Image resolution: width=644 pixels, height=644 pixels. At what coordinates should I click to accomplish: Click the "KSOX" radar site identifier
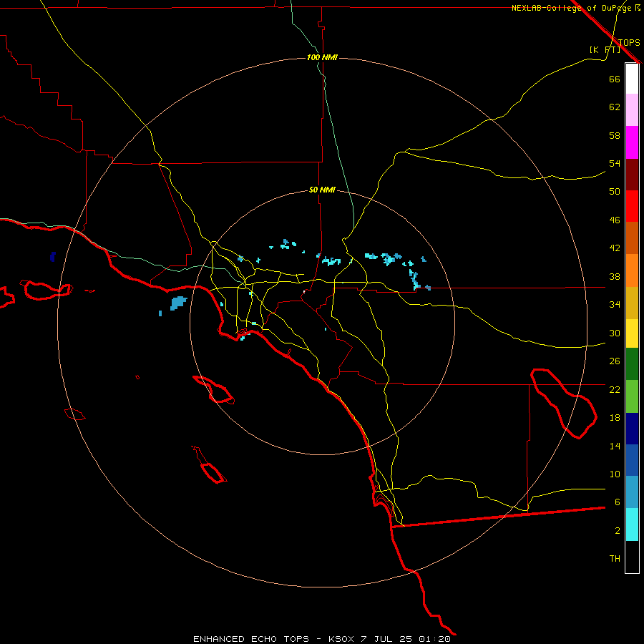[341, 639]
